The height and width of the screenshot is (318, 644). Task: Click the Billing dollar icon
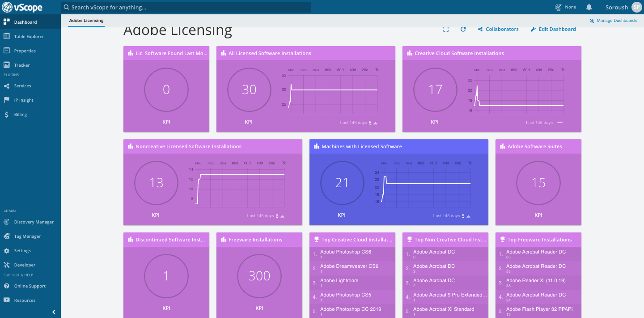(7, 114)
